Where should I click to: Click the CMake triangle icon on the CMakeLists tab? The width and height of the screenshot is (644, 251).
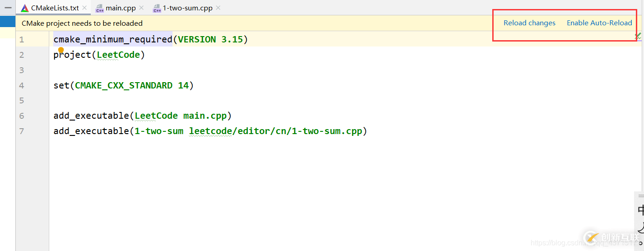[x=25, y=8]
